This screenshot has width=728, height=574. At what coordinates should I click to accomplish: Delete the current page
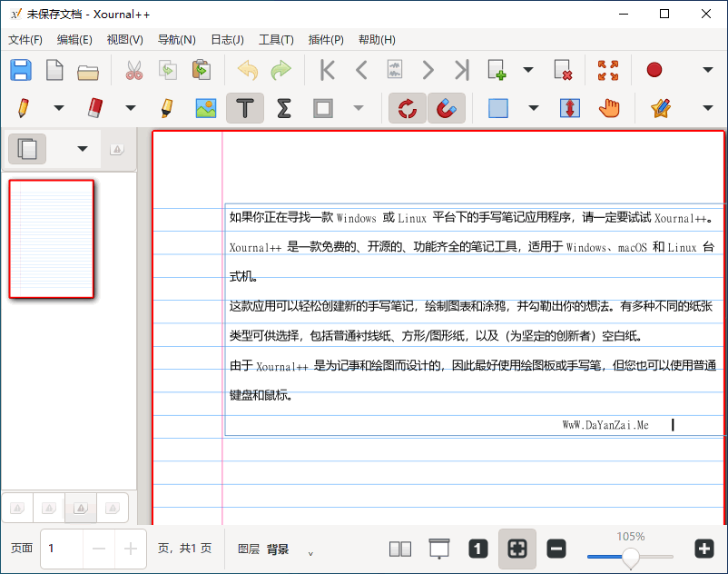coord(563,70)
